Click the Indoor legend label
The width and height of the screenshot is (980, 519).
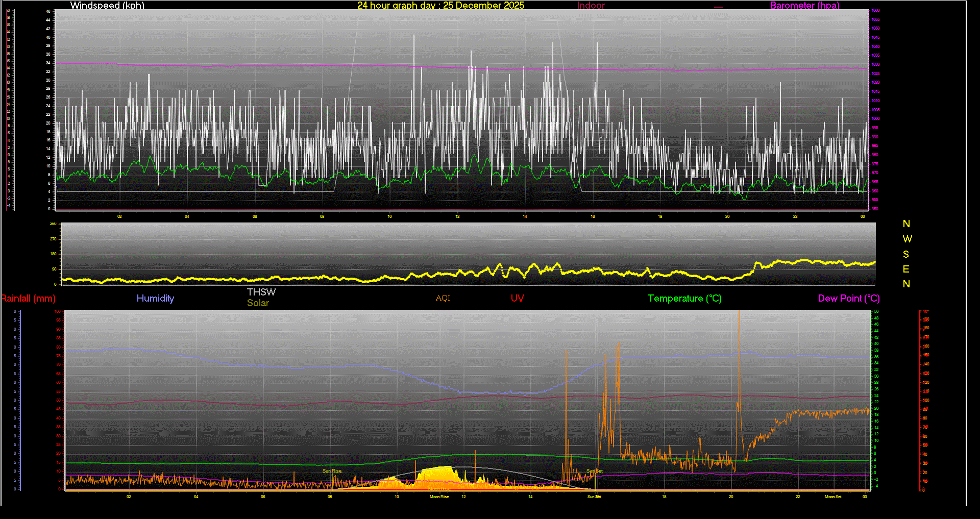click(x=591, y=6)
